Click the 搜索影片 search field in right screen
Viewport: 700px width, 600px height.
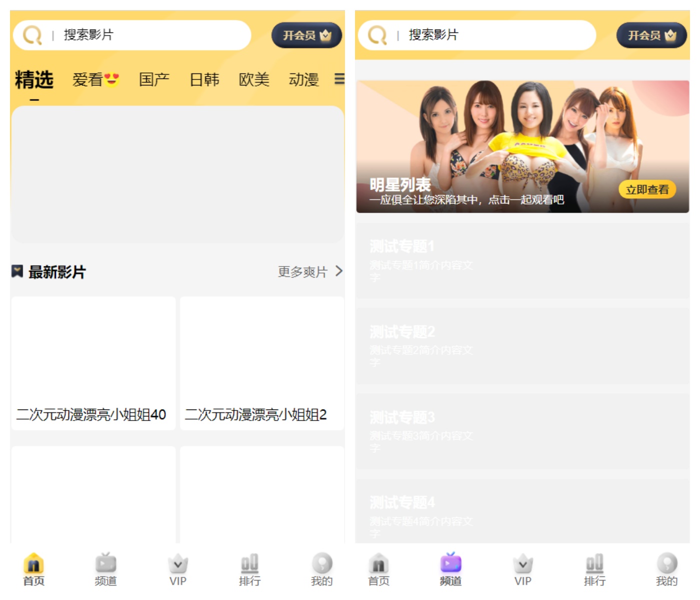click(495, 35)
